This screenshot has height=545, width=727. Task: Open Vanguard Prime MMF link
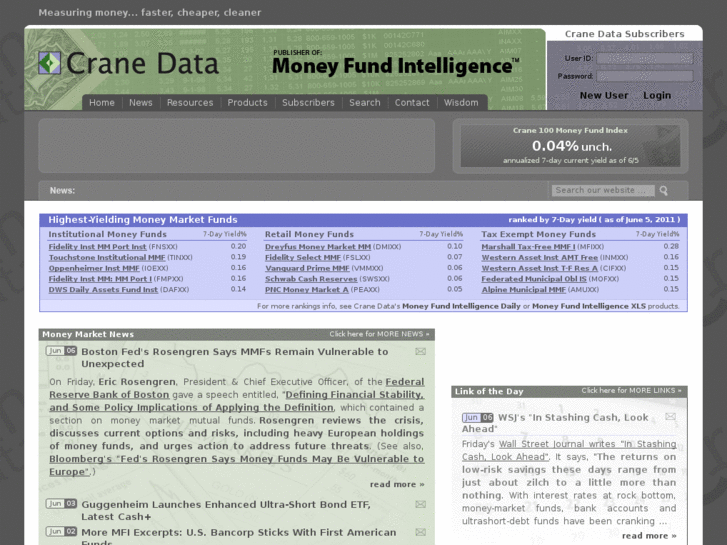tap(307, 268)
